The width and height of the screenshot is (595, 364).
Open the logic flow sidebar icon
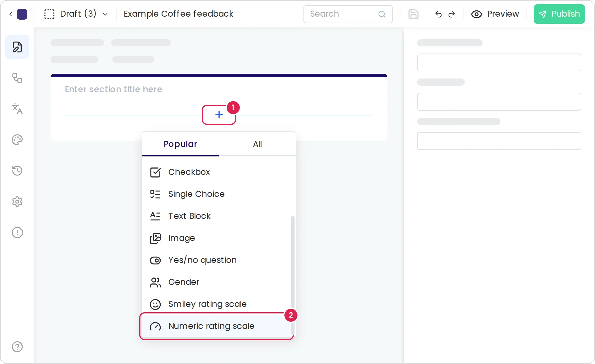coord(17,78)
